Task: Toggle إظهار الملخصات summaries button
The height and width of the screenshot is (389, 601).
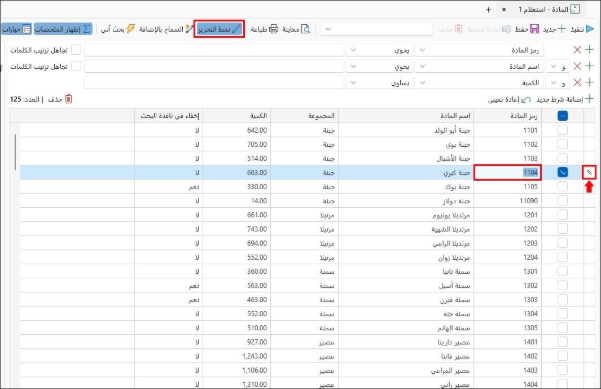Action: pyautogui.click(x=63, y=29)
